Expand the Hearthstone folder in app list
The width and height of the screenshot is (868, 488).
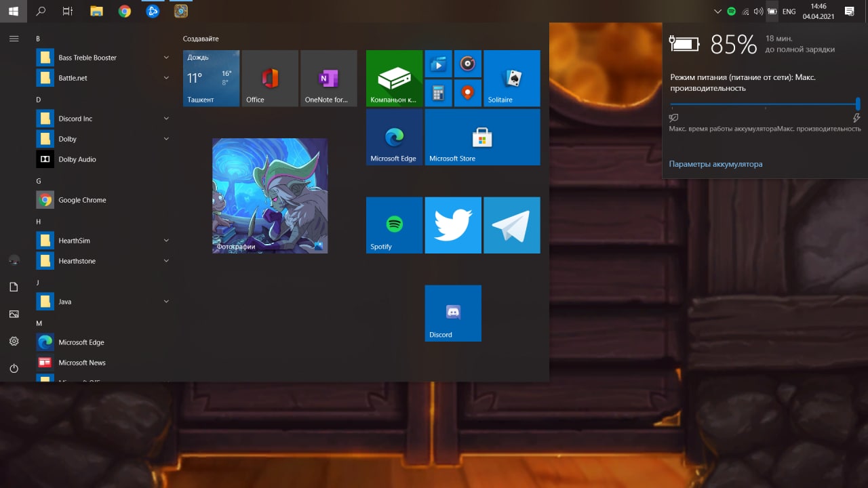(104, 261)
